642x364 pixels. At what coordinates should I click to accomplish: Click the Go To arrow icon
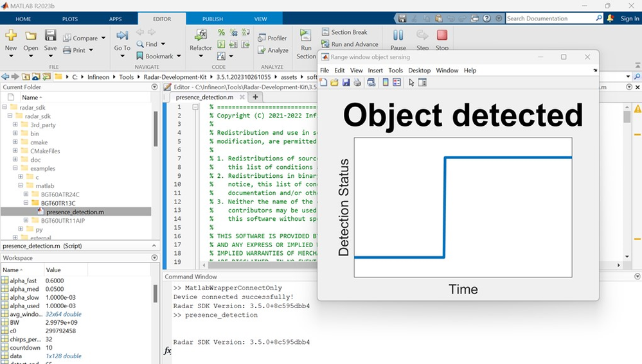pyautogui.click(x=122, y=35)
